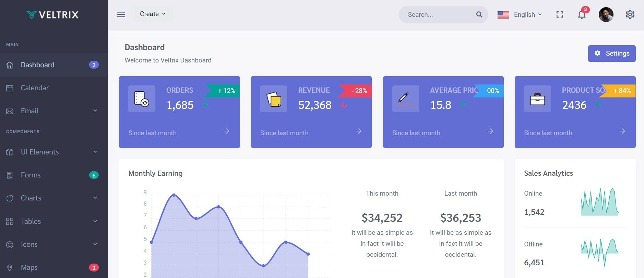Click the Product Sold briefcase icon
Screen dimensions: 644x278
pos(537,99)
